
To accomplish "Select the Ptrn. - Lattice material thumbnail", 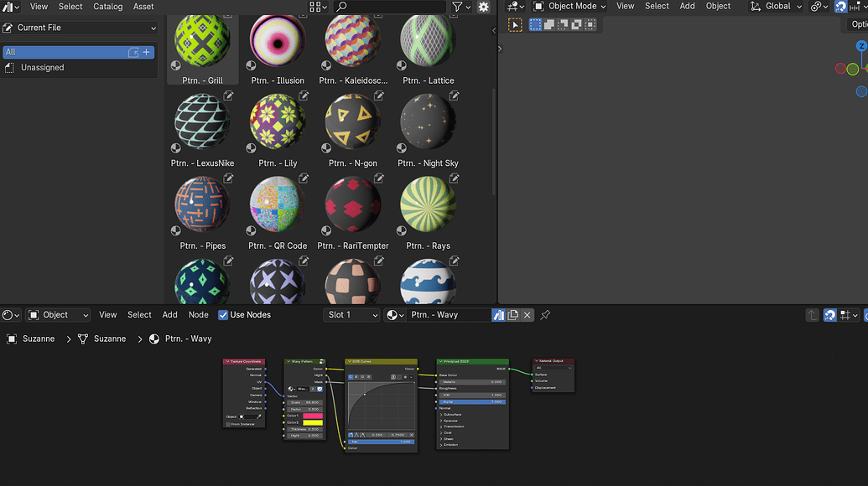I will click(x=428, y=40).
